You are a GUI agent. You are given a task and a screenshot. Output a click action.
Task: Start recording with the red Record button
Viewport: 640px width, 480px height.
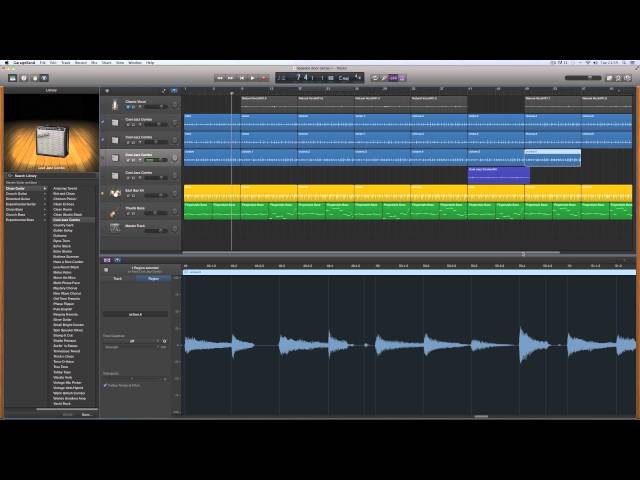click(264, 78)
